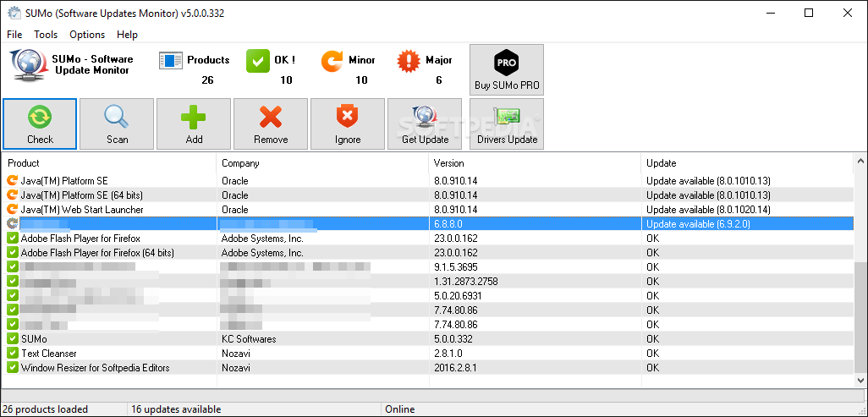Select Adobe Flash Player for Firefox (64 bits)
868x417 pixels.
click(x=428, y=253)
